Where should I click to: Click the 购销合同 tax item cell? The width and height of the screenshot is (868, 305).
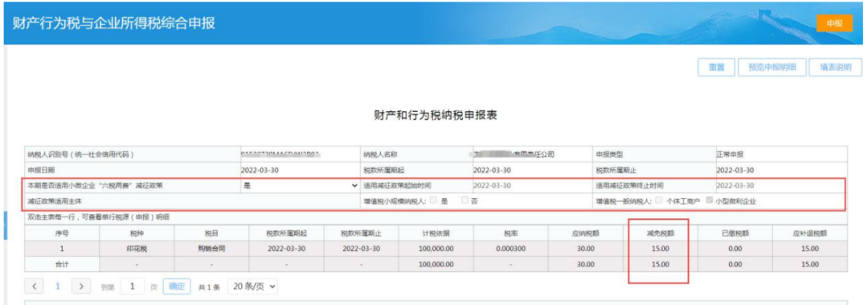(211, 249)
